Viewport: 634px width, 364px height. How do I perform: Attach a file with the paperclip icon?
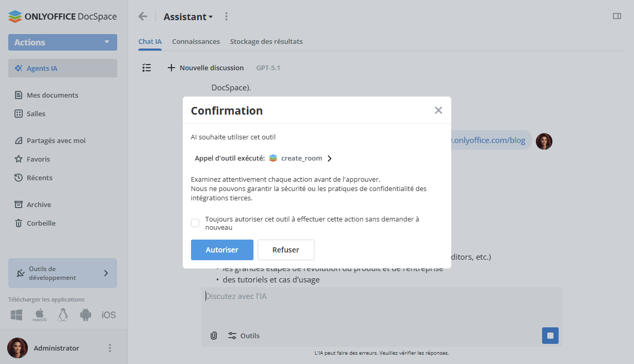coord(214,335)
